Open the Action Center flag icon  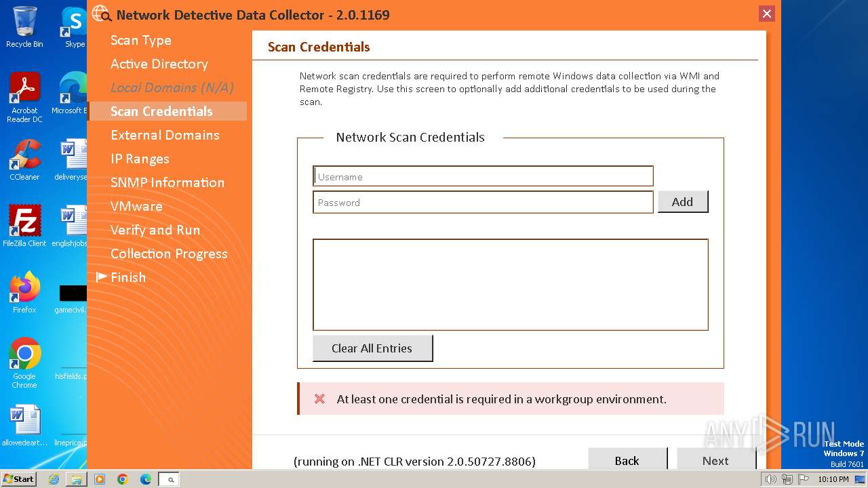[x=803, y=479]
